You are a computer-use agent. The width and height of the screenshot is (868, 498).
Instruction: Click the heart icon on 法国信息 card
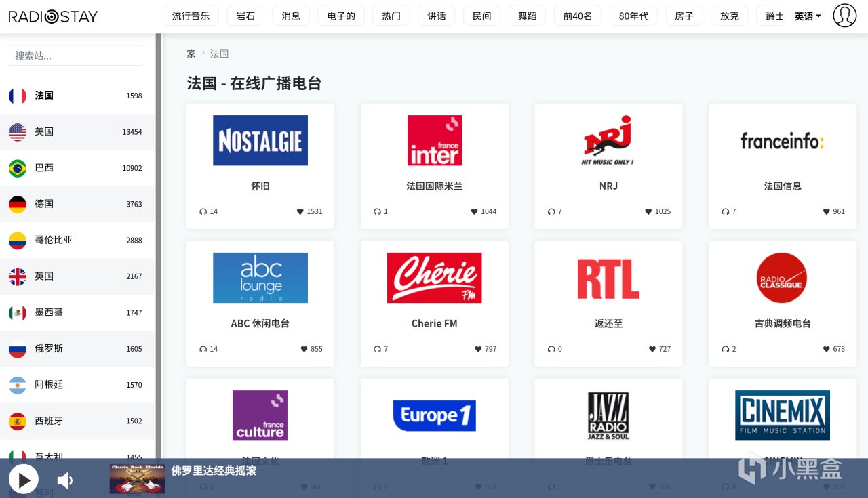point(826,211)
